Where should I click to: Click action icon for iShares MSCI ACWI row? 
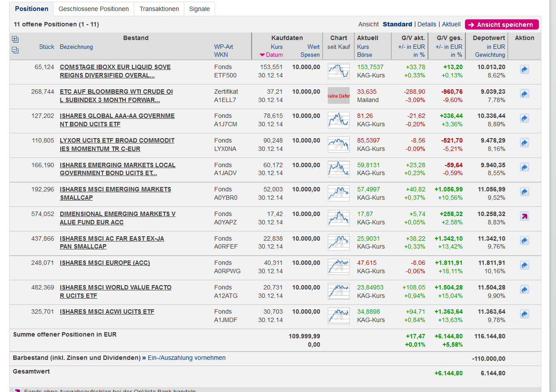[x=524, y=314]
